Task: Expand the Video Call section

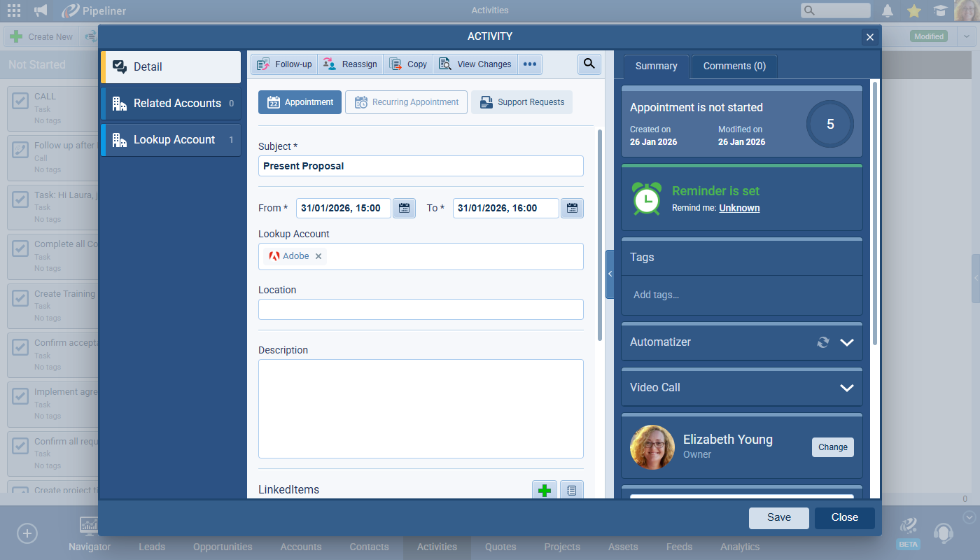Action: point(847,388)
